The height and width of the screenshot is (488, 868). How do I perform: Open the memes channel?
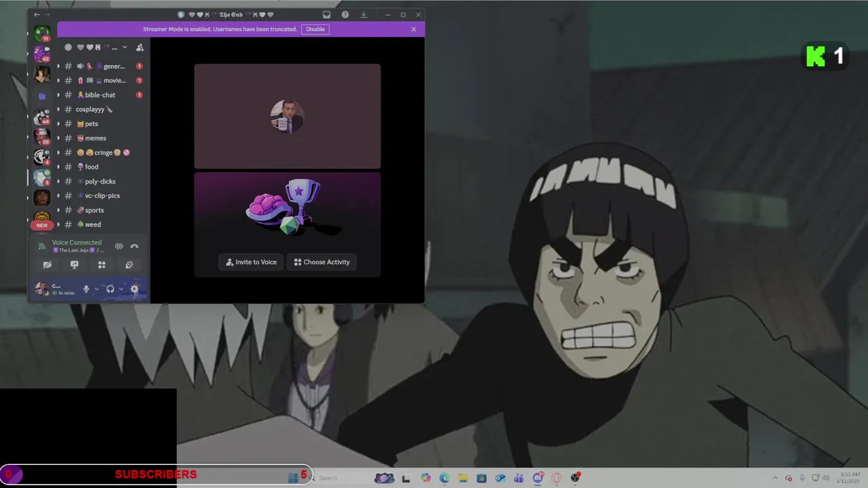(100, 138)
